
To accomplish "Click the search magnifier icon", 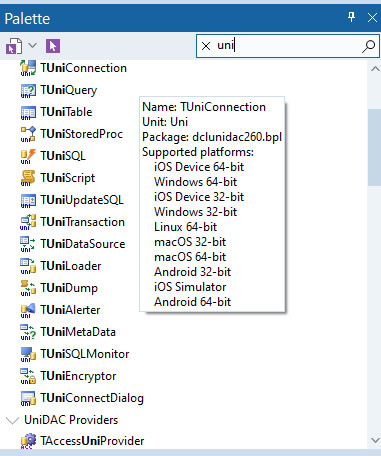I will (x=368, y=46).
